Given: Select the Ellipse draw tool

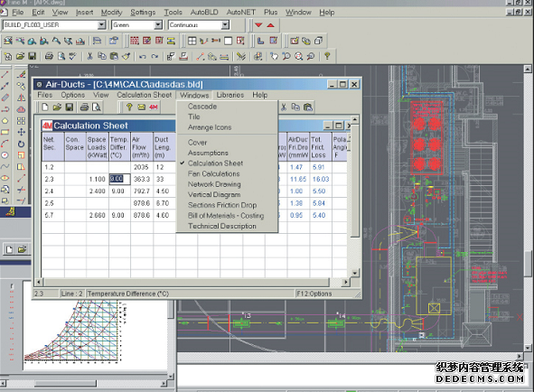Looking at the screenshot, I should click(x=5, y=178).
